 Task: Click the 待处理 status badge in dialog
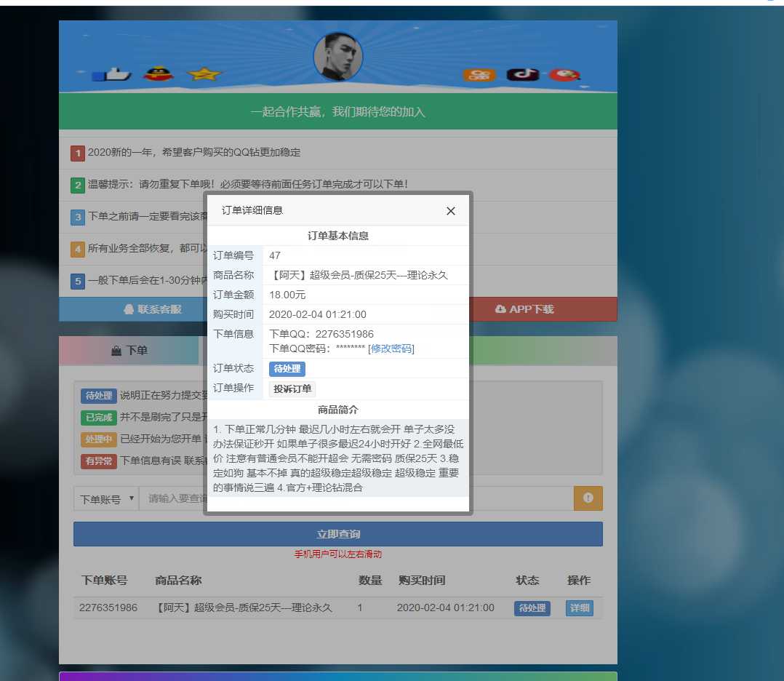287,369
